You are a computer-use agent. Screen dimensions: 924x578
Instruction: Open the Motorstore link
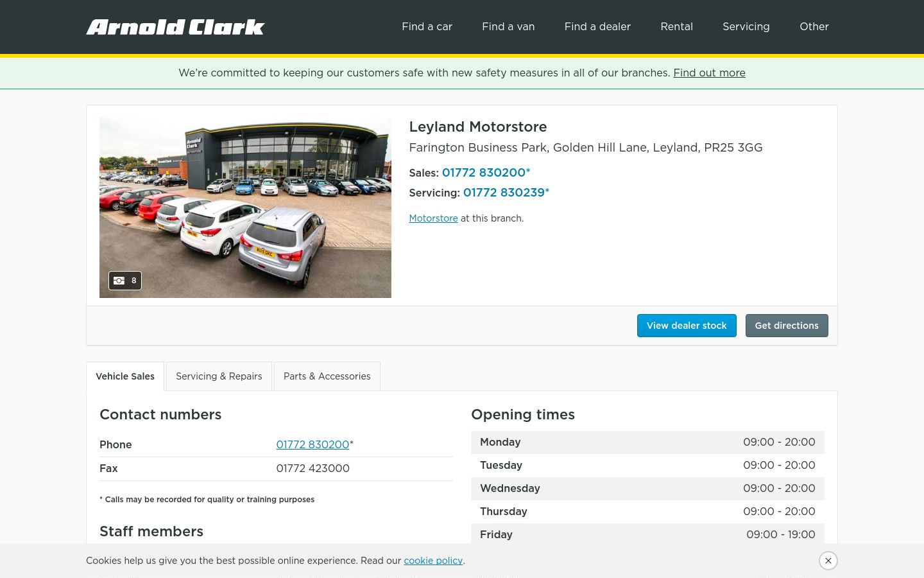tap(433, 218)
